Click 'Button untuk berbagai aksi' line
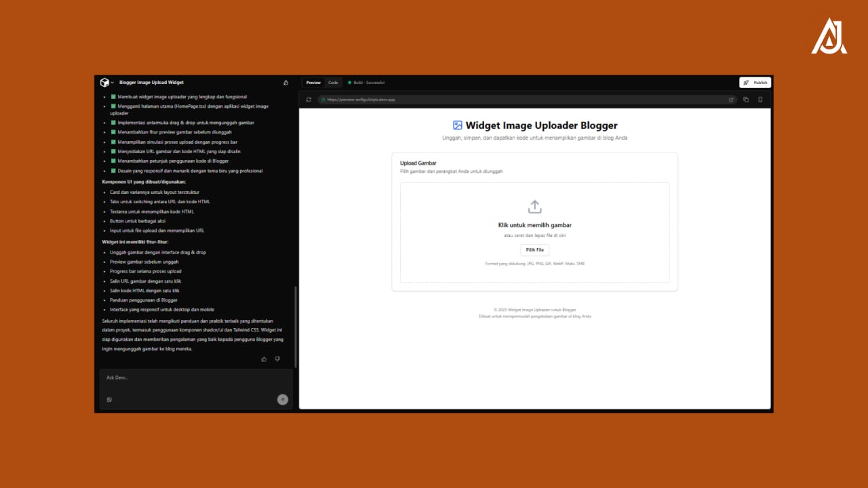868x488 pixels. (x=138, y=221)
